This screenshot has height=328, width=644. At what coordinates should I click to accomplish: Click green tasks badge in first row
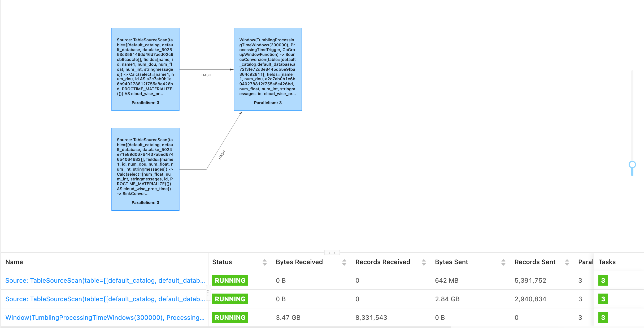[603, 280]
